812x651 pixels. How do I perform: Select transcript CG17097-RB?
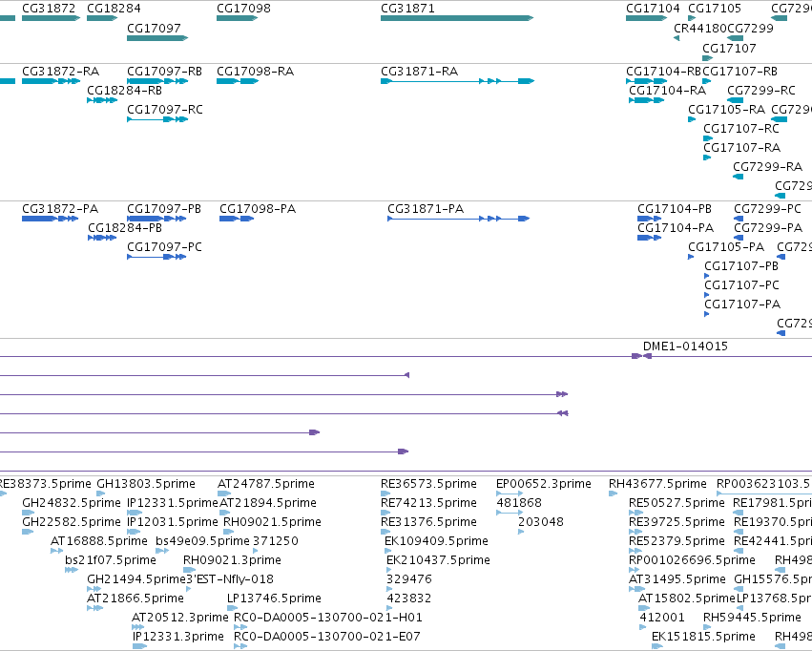pos(157,81)
